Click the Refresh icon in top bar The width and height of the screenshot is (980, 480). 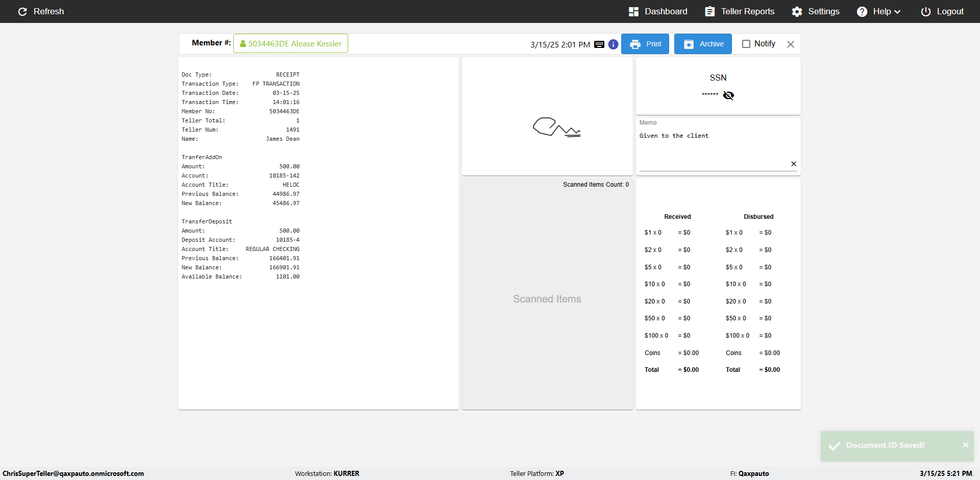(x=22, y=11)
